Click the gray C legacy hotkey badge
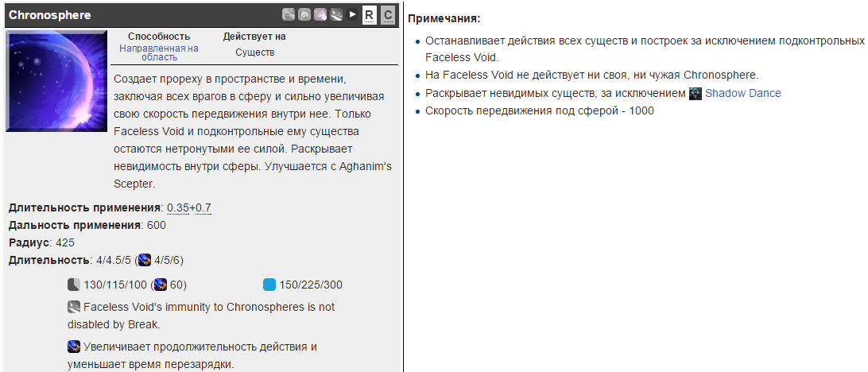Viewport: 868px width, 372px height. (x=387, y=14)
